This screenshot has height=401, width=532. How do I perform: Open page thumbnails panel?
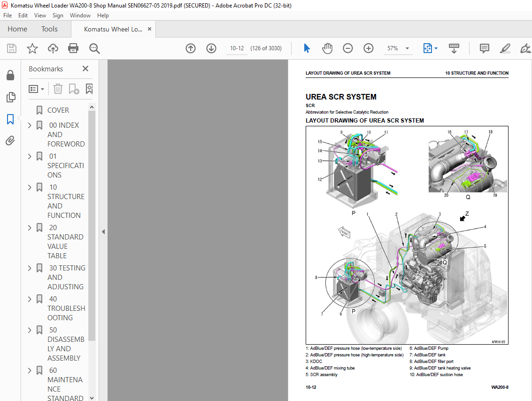click(x=10, y=97)
